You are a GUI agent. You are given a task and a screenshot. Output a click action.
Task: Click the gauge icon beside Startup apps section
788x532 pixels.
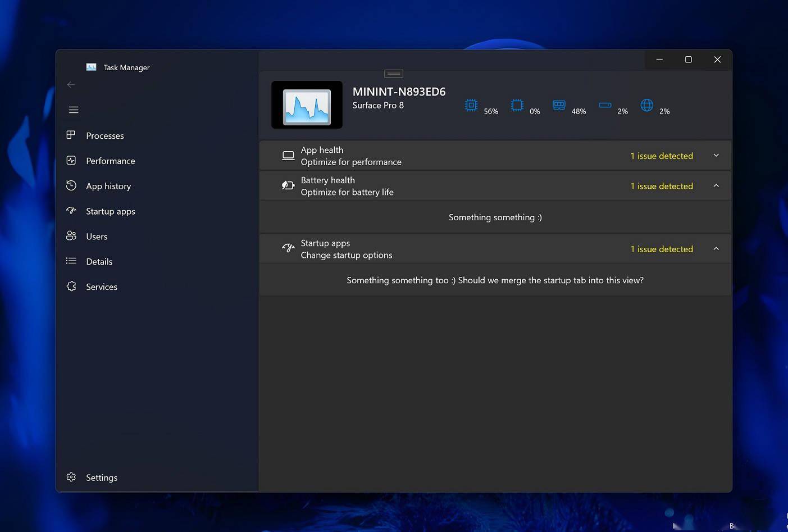coord(288,248)
